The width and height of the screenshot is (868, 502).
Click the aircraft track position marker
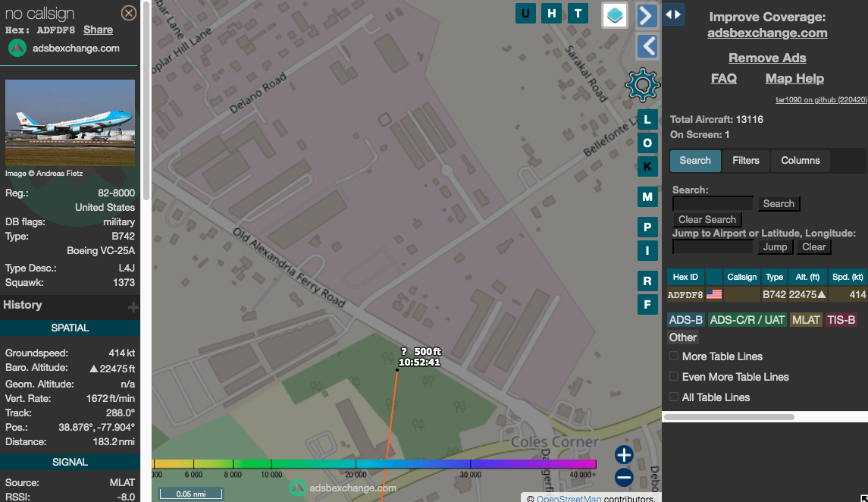pos(397,370)
